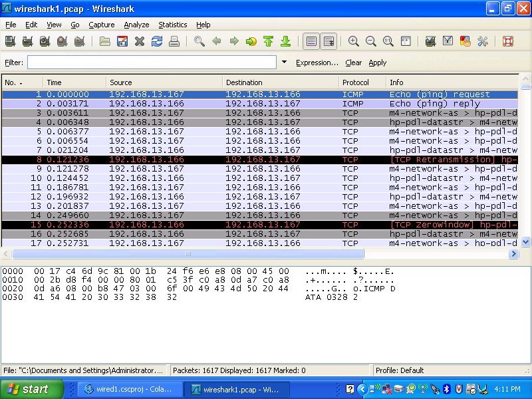Screen dimensions: 532x399
Task: Toggle auto scroll in live capture
Action: (x=329, y=41)
